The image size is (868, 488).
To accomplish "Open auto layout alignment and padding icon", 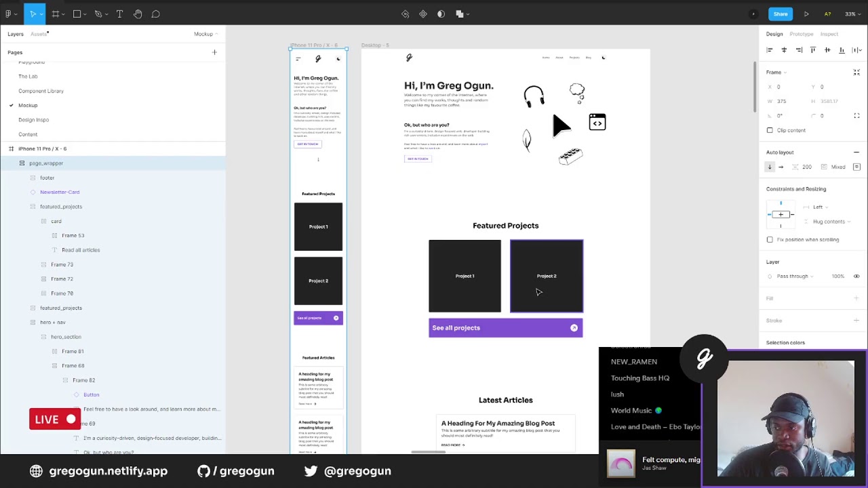I will click(x=856, y=167).
